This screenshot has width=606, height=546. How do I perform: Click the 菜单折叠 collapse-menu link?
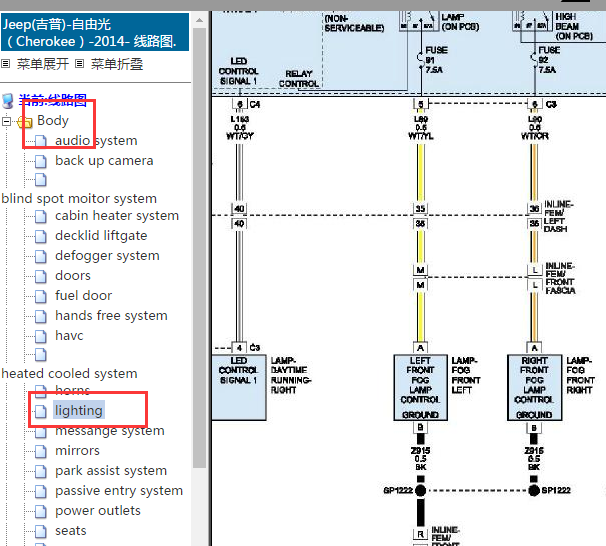pos(117,64)
